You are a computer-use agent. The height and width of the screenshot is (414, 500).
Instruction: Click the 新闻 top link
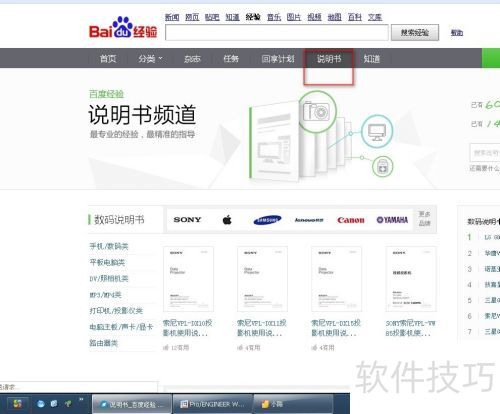172,17
